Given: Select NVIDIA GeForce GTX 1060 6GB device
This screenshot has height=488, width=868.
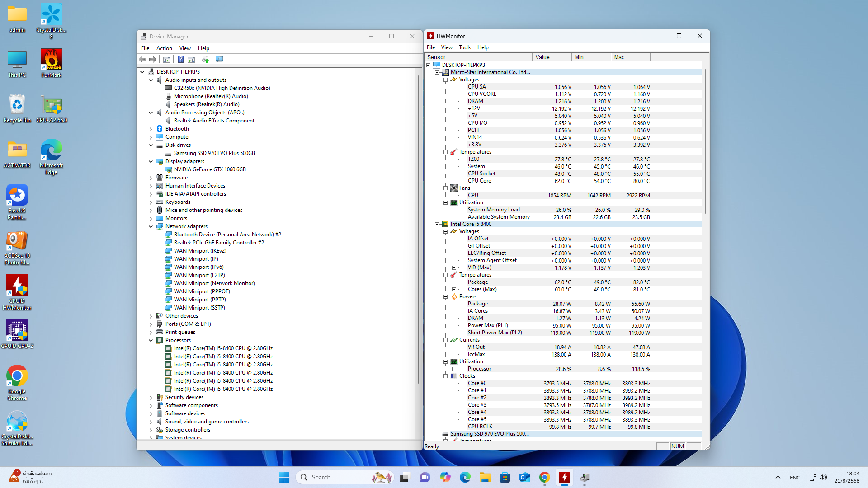Looking at the screenshot, I should 210,169.
